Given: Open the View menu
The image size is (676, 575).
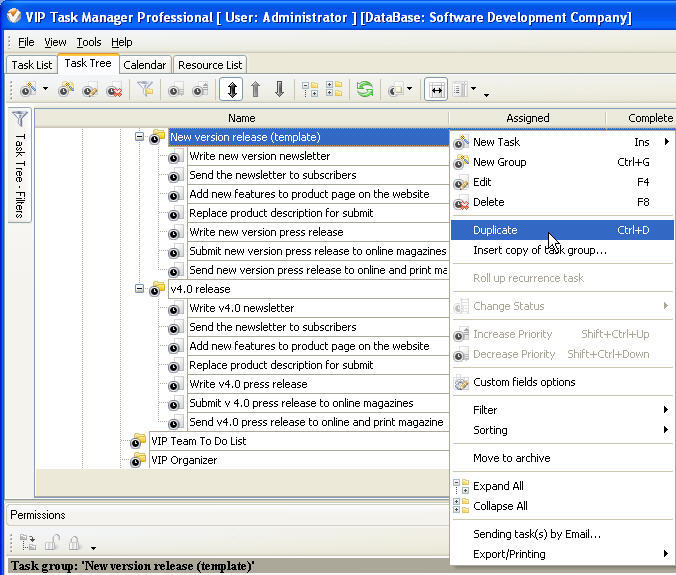Looking at the screenshot, I should point(55,42).
